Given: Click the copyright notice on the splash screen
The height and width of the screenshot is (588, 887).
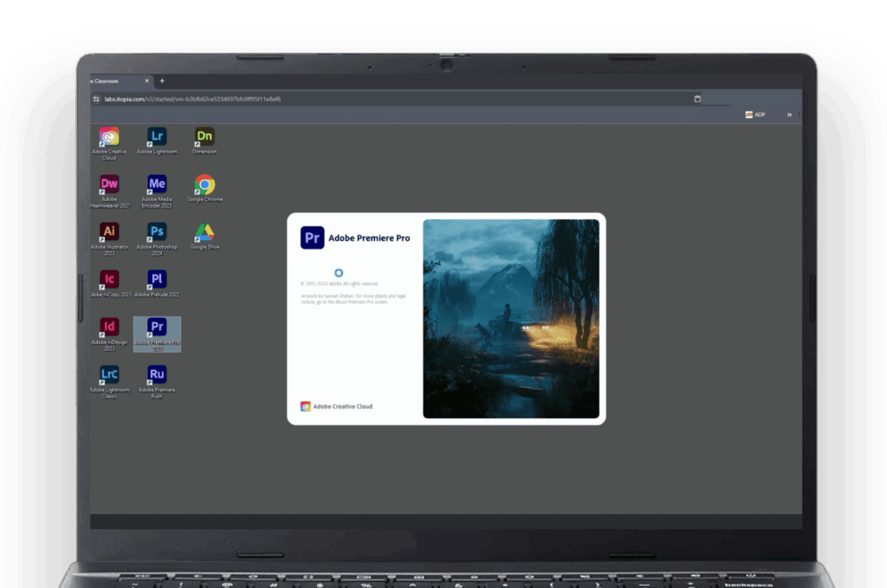Looking at the screenshot, I should point(340,284).
